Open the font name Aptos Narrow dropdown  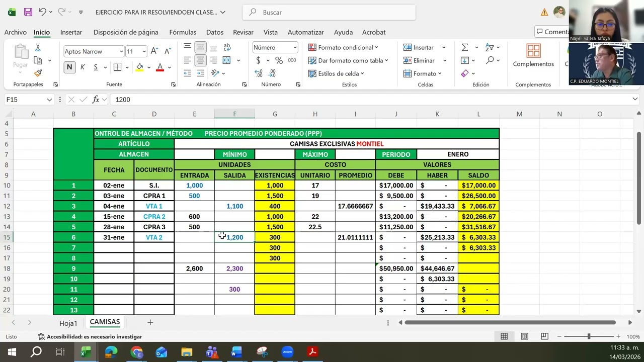121,51
